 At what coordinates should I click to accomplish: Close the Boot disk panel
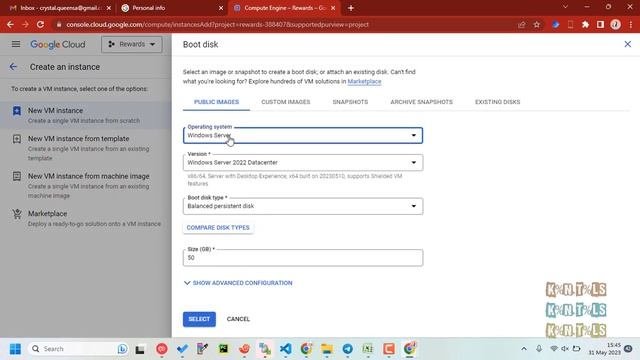tap(627, 44)
